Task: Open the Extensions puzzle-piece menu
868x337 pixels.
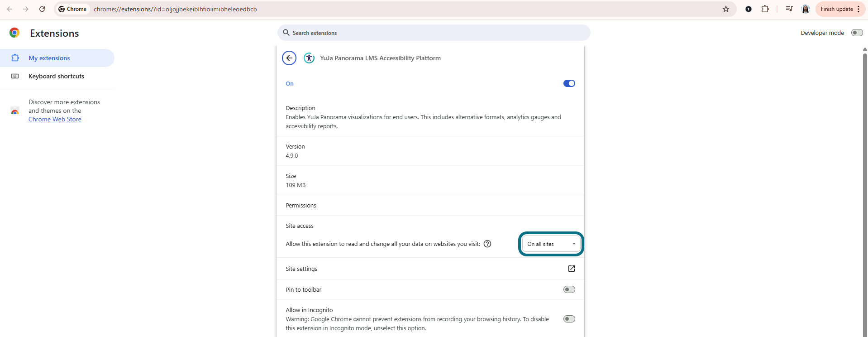Action: coord(765,9)
